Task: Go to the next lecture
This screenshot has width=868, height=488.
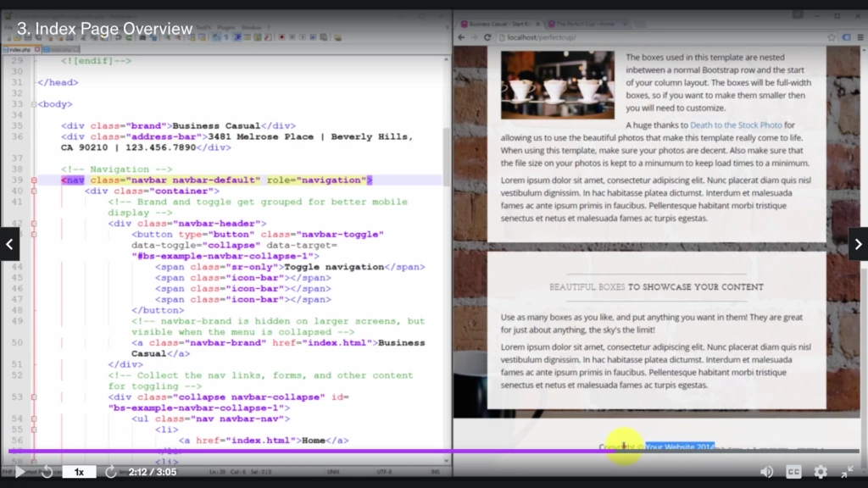Action: point(858,244)
